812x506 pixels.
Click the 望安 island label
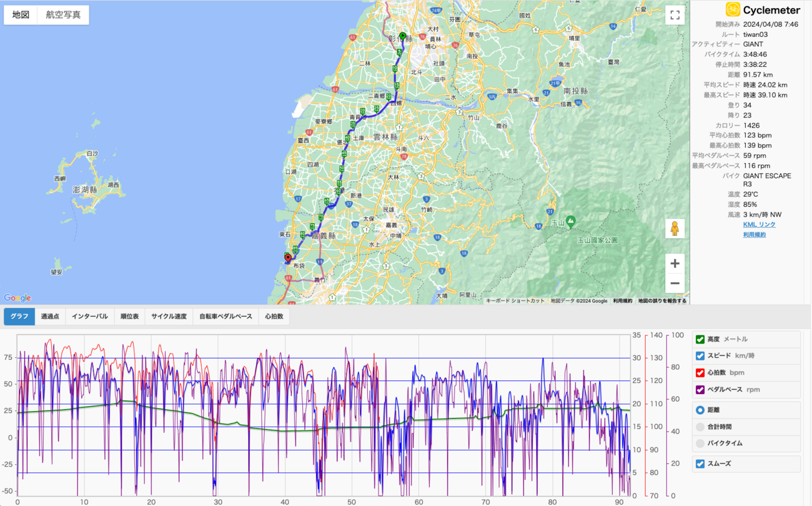[57, 272]
